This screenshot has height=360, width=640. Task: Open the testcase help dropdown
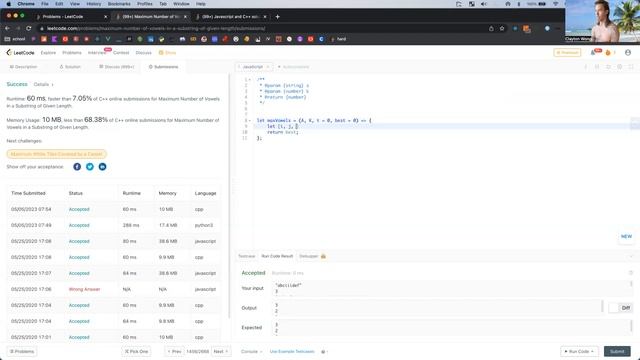pyautogui.click(x=324, y=351)
